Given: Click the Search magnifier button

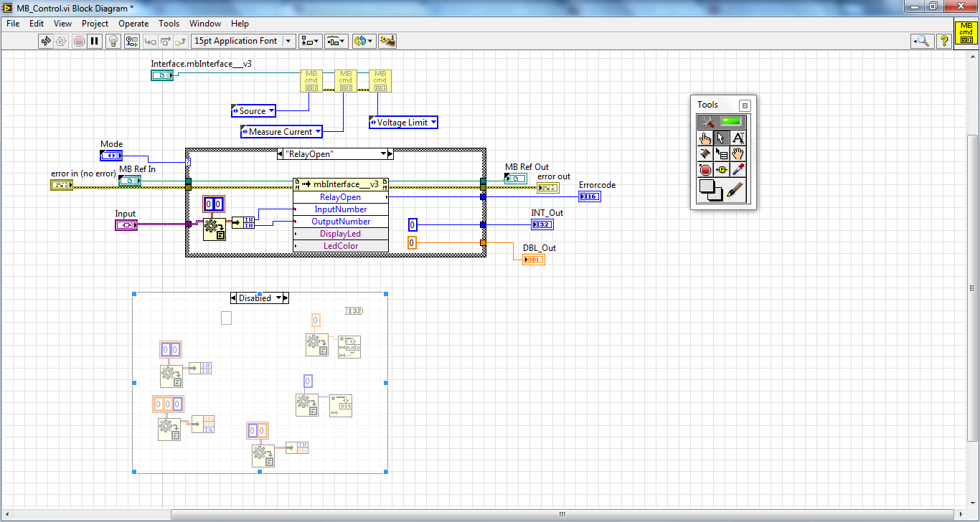Looking at the screenshot, I should 922,41.
